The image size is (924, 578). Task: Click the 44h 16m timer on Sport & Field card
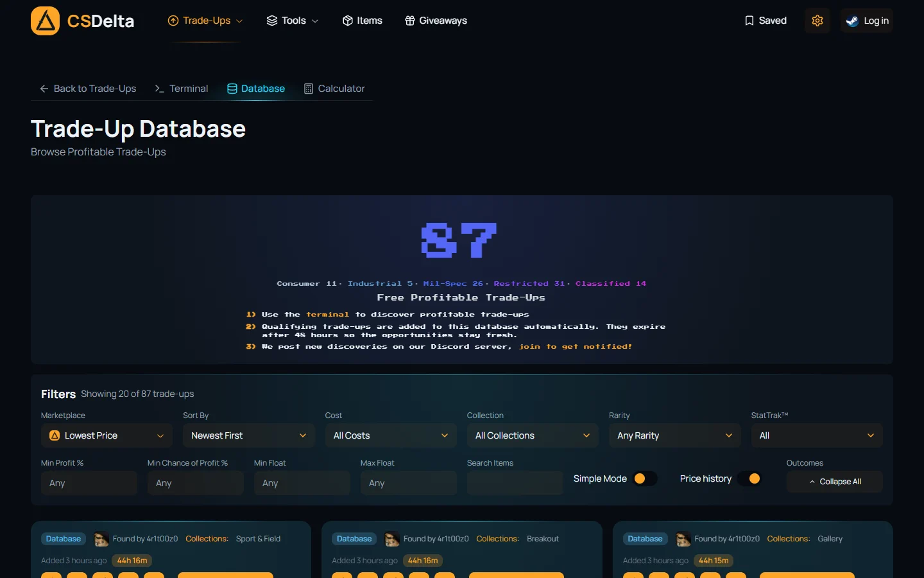(x=132, y=561)
